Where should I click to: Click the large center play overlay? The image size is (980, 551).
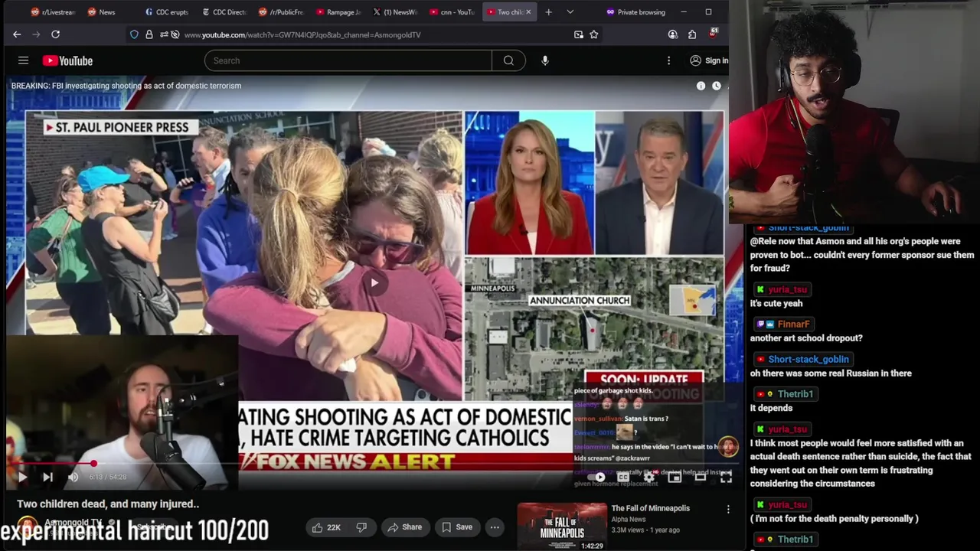(374, 283)
